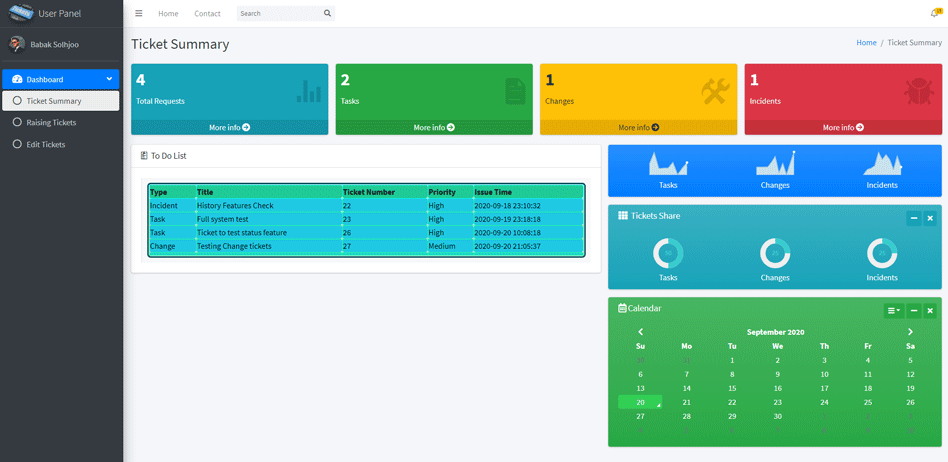Screen dimensions: 948x462
Task: Click the Tasks sparkline chart icon
Action: [668, 164]
